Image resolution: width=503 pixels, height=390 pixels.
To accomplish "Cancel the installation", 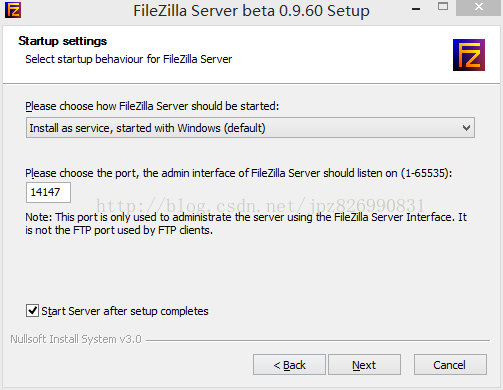I will pyautogui.click(x=450, y=365).
